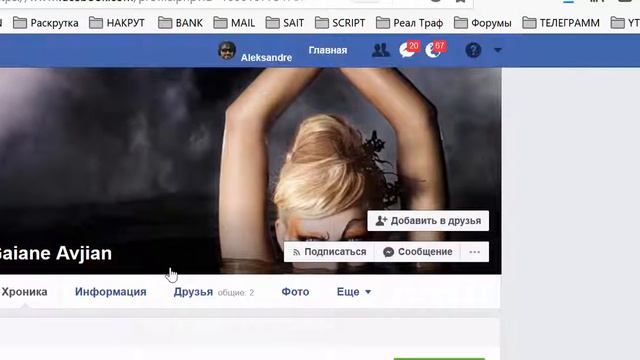Expand the account dropdown arrow
The height and width of the screenshot is (360, 640).
coord(498,50)
